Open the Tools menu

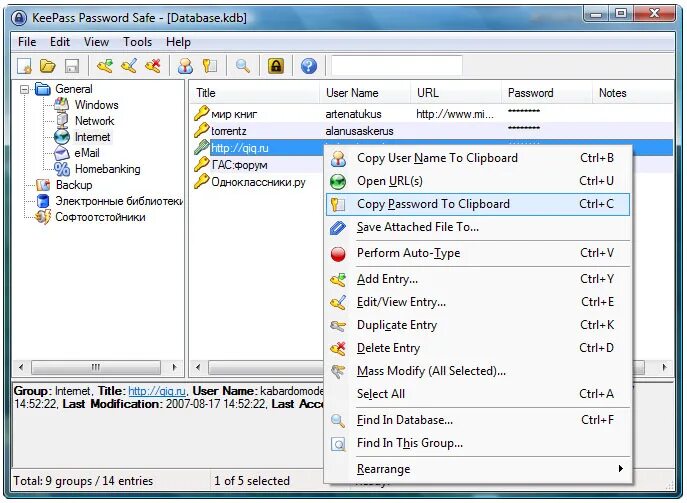137,42
